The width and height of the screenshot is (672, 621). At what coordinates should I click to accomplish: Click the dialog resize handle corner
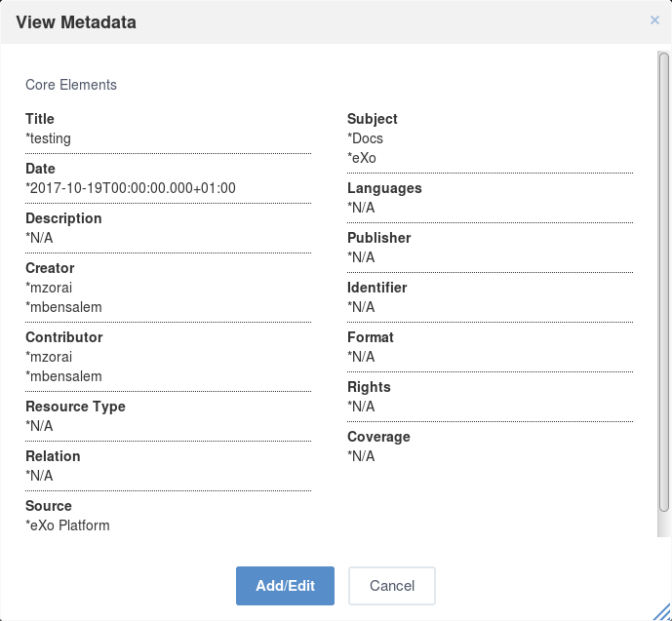coord(662,612)
